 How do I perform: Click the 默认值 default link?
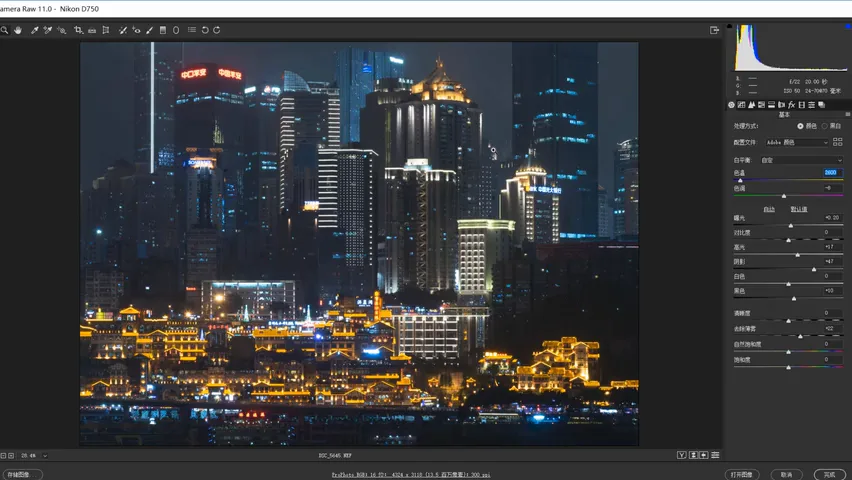coord(798,209)
